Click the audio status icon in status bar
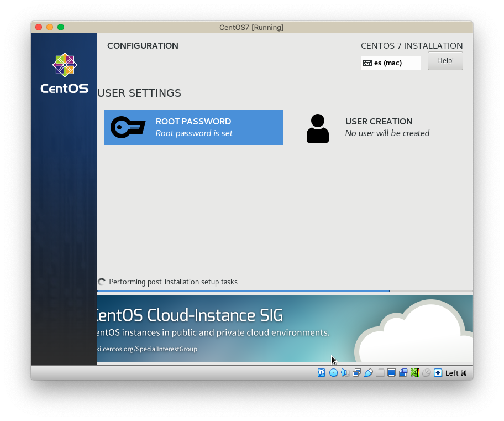Viewport: 504px width, 421px height. point(345,373)
